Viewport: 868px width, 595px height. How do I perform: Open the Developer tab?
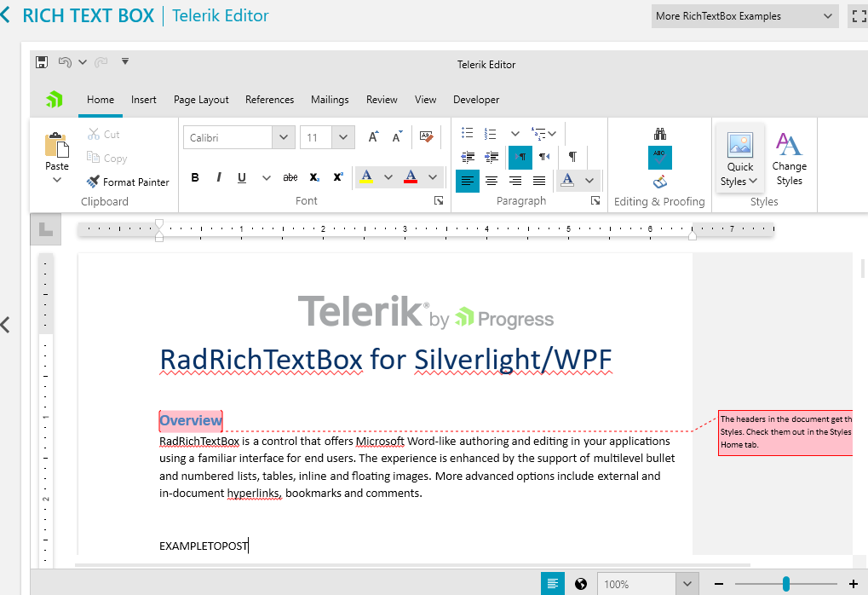(x=476, y=100)
